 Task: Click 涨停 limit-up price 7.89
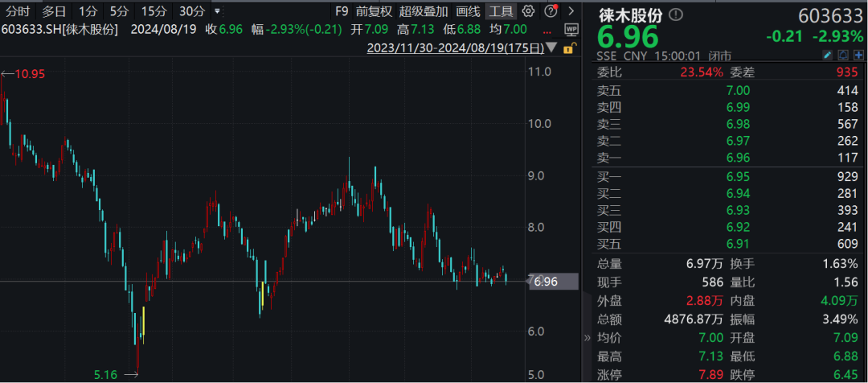pyautogui.click(x=711, y=375)
